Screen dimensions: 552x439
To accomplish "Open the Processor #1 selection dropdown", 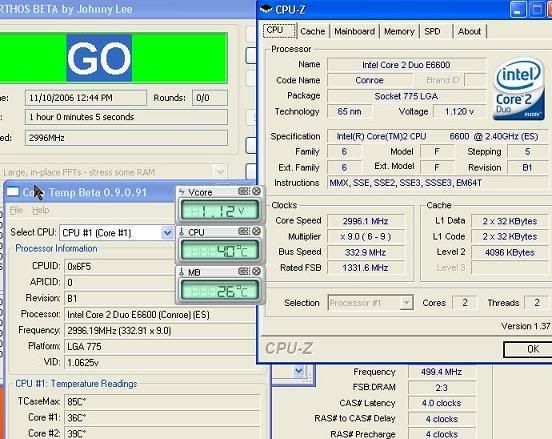I will pyautogui.click(x=407, y=302).
